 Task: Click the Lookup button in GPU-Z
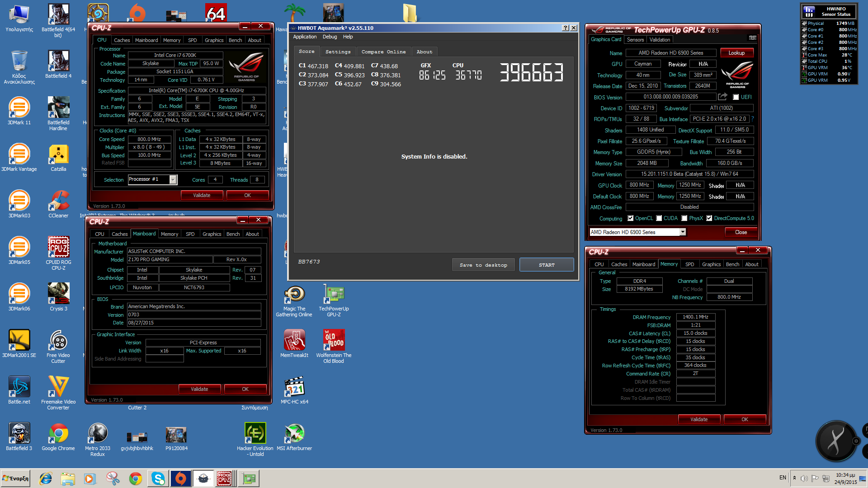[736, 53]
